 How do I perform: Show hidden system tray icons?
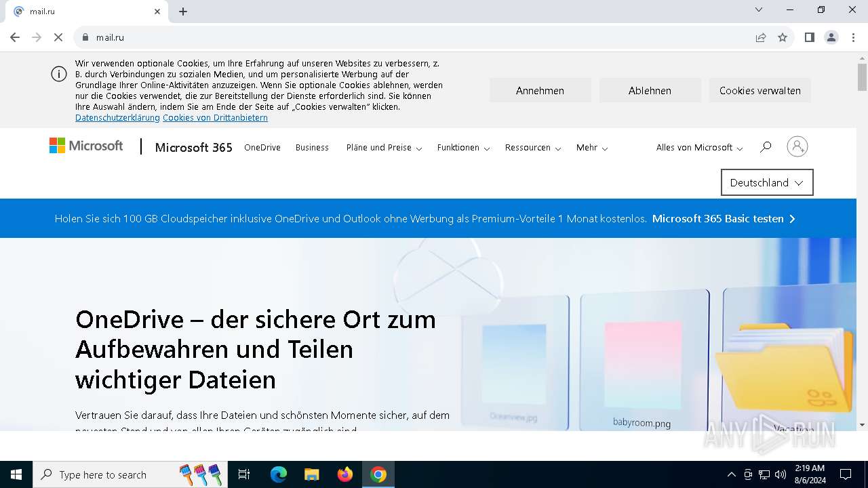pos(731,474)
